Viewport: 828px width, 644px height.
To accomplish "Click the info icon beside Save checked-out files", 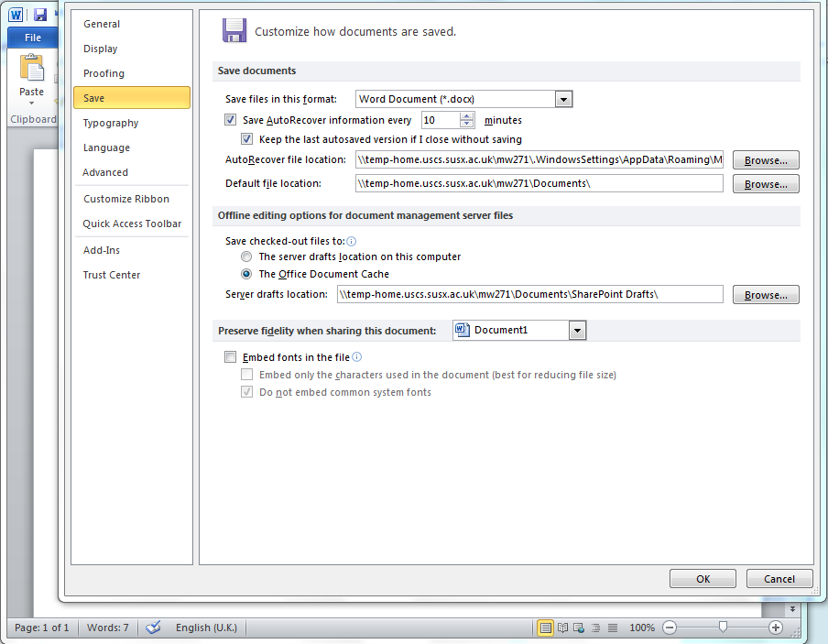I will pos(351,242).
